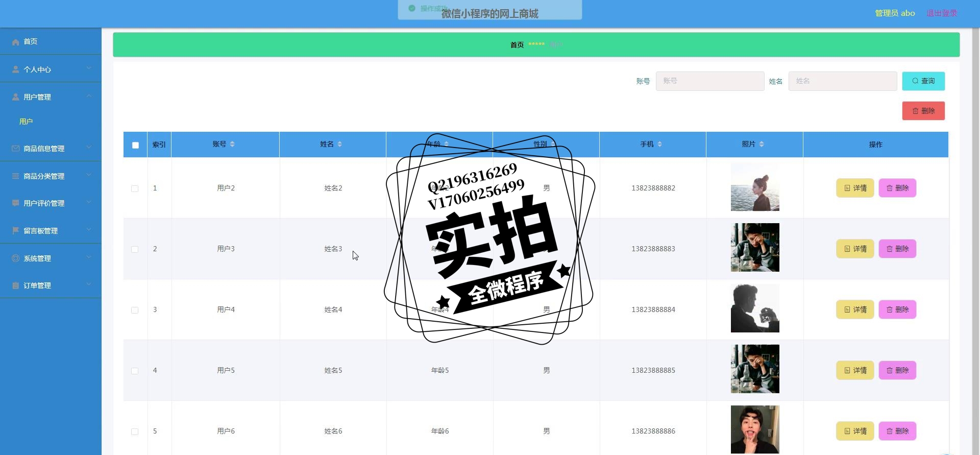Click trash icon in the top red 删除 button
This screenshot has width=980, height=455.
pyautogui.click(x=915, y=111)
